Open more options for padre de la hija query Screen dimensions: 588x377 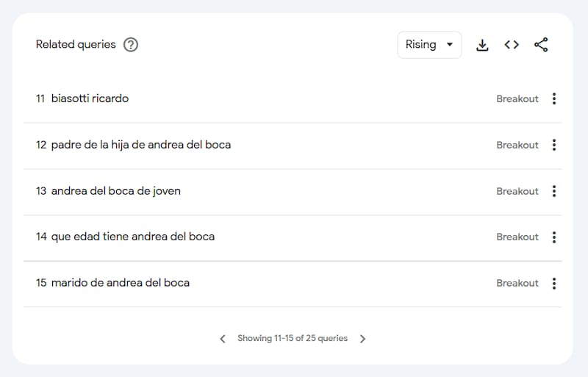tap(554, 145)
